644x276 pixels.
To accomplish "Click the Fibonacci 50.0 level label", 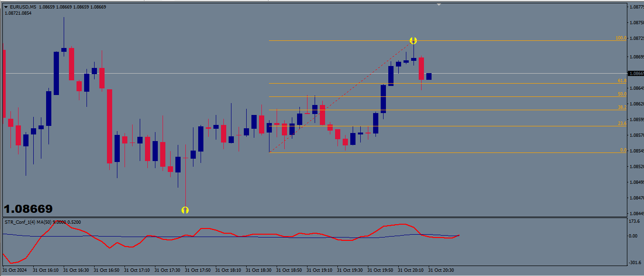I will coord(622,94).
